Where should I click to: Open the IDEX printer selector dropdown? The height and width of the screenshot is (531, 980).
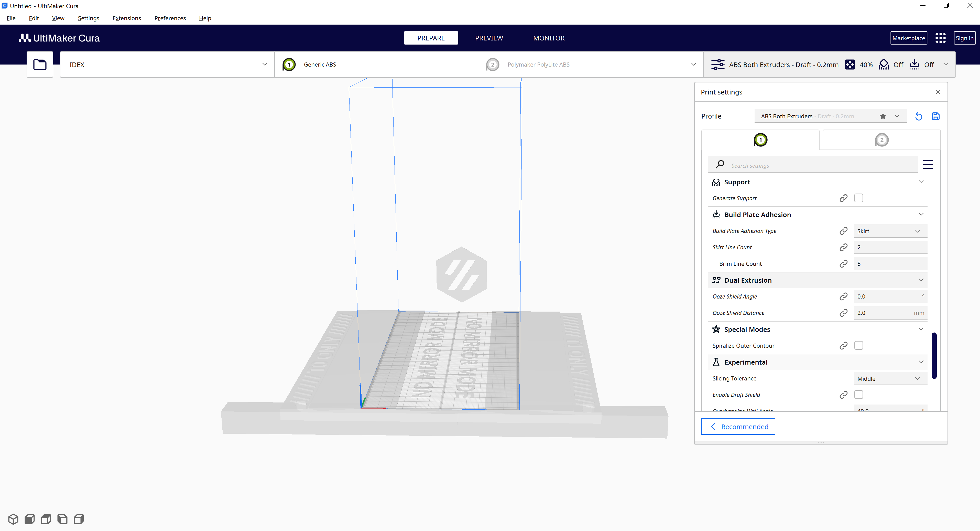(x=167, y=65)
